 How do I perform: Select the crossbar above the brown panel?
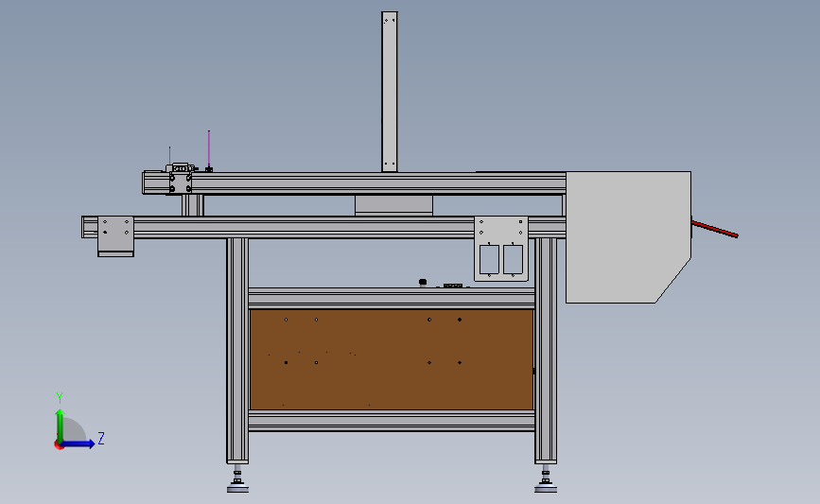[392, 298]
